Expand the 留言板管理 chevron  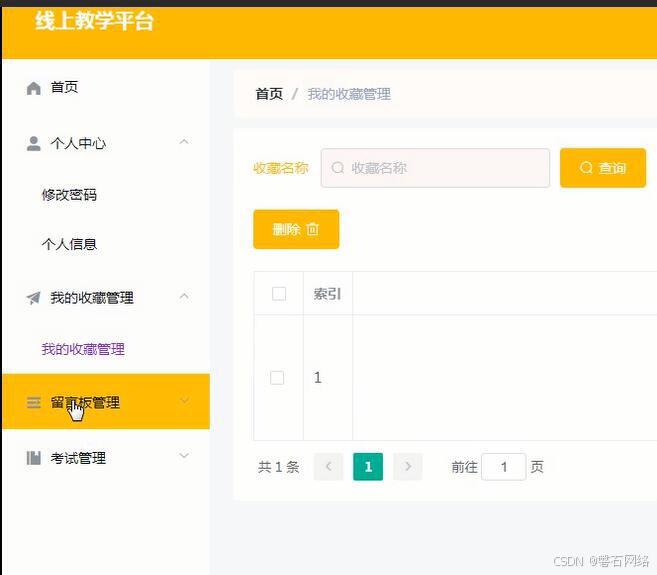[x=184, y=400]
